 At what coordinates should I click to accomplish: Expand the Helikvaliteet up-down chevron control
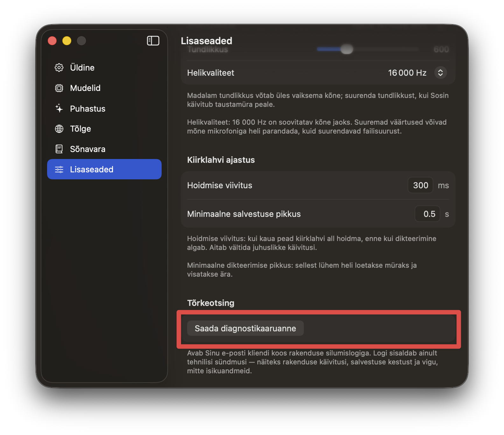(440, 73)
